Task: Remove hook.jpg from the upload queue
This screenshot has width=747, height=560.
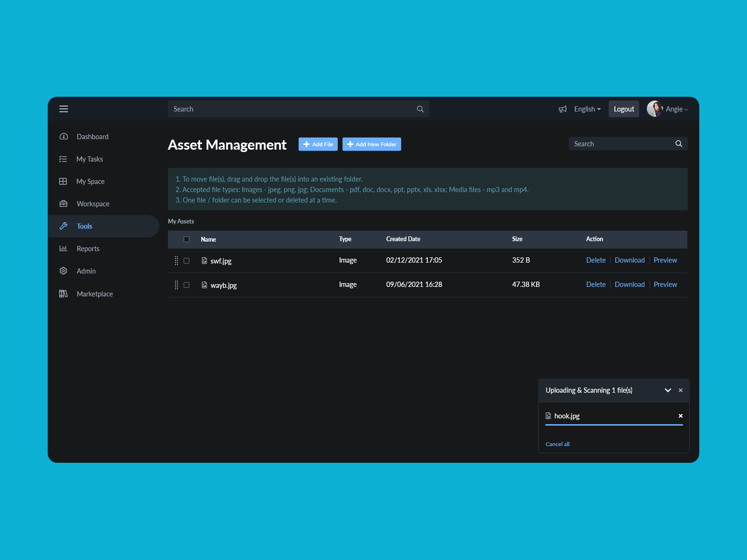Action: click(x=681, y=416)
